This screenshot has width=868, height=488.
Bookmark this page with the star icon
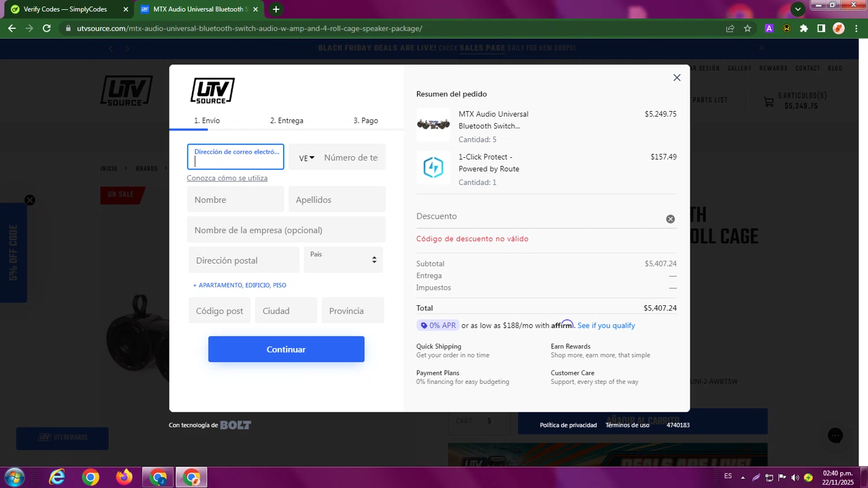coord(748,28)
